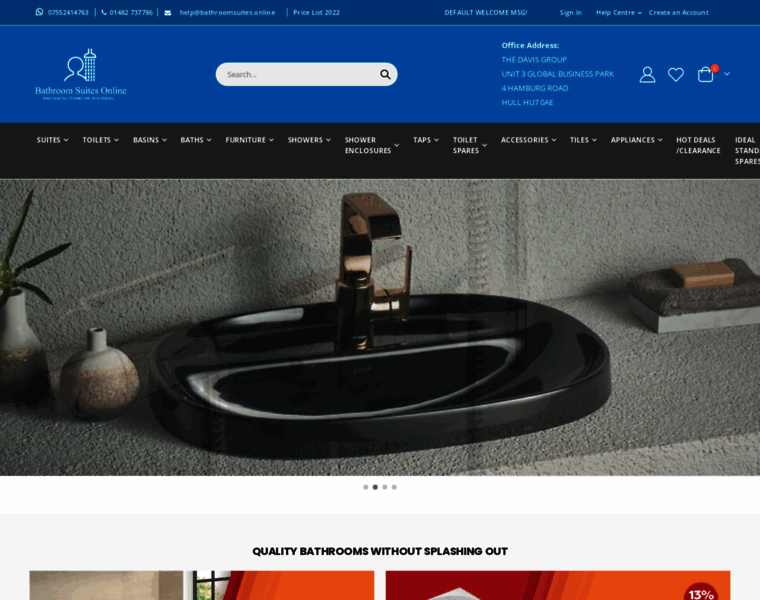Open the Price List 2022 link
This screenshot has width=760, height=600.
coord(316,13)
